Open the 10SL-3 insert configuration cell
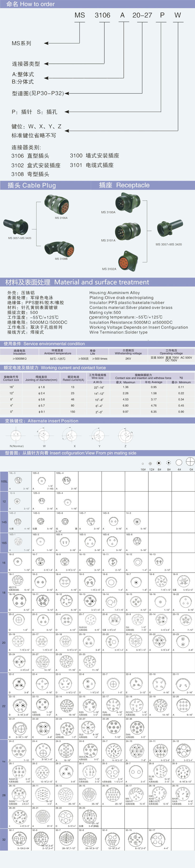The width and height of the screenshot is (195, 868). [19, 481]
